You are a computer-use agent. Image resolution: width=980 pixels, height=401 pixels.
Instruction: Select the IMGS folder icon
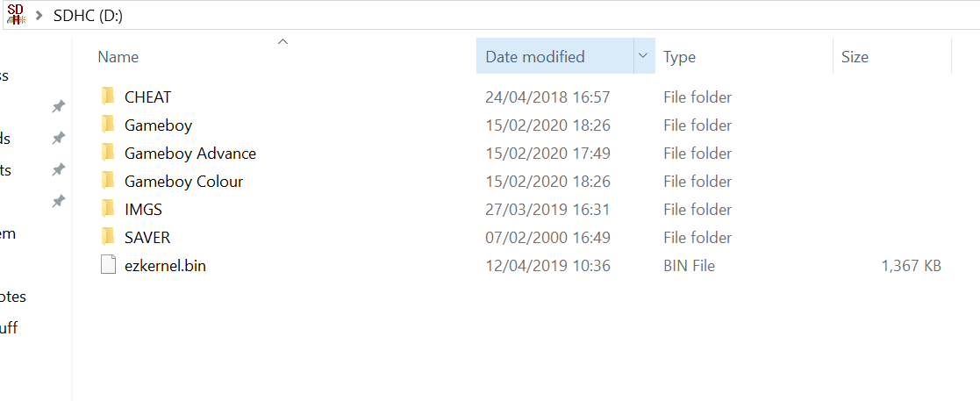tap(108, 209)
